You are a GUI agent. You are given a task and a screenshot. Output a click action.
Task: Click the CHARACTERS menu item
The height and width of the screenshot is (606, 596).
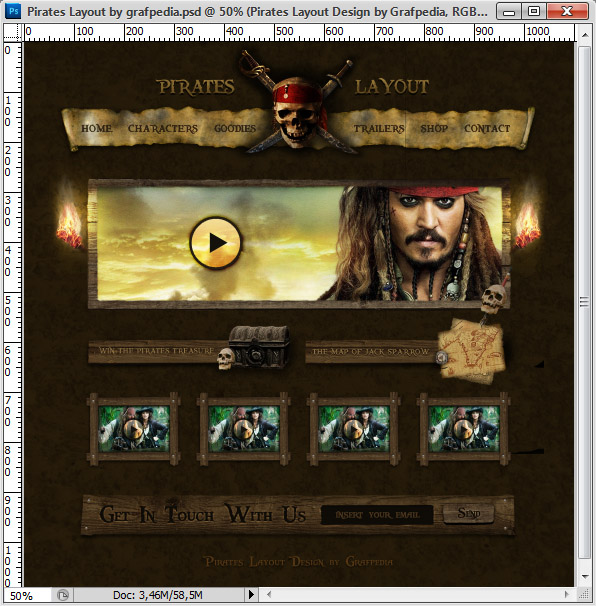pyautogui.click(x=163, y=128)
